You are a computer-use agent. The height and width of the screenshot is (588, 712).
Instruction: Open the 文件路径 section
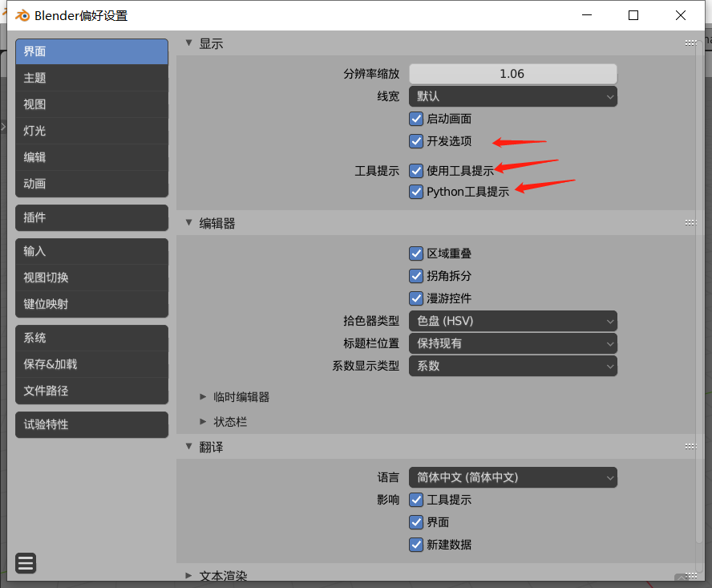pos(91,391)
